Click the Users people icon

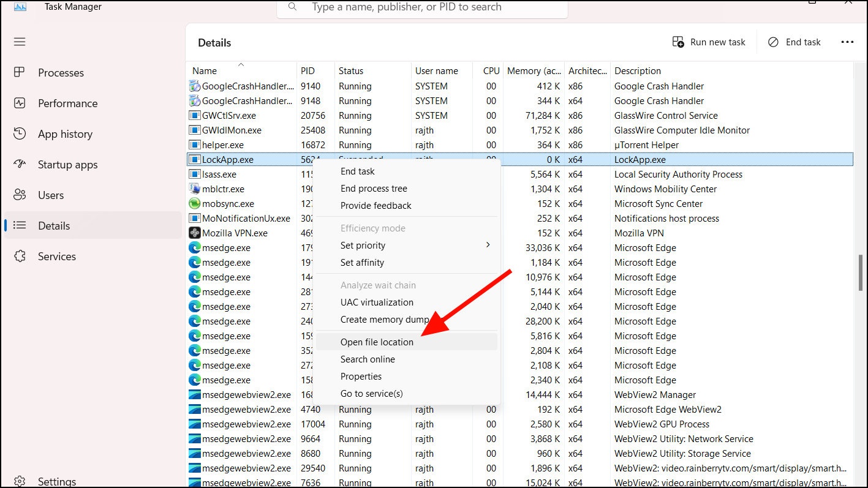pos(20,195)
